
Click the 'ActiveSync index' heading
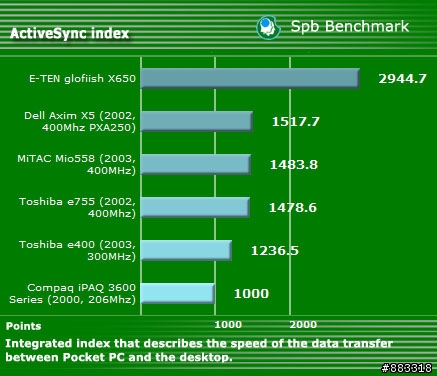point(69,33)
